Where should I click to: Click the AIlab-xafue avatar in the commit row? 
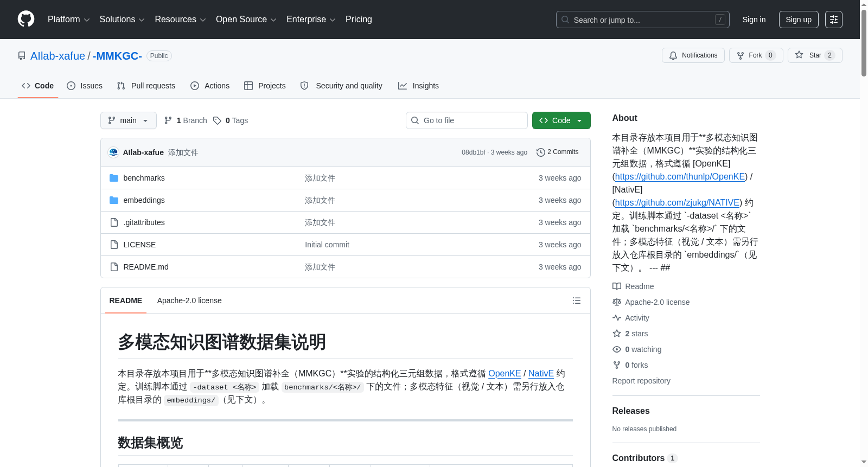coord(113,152)
